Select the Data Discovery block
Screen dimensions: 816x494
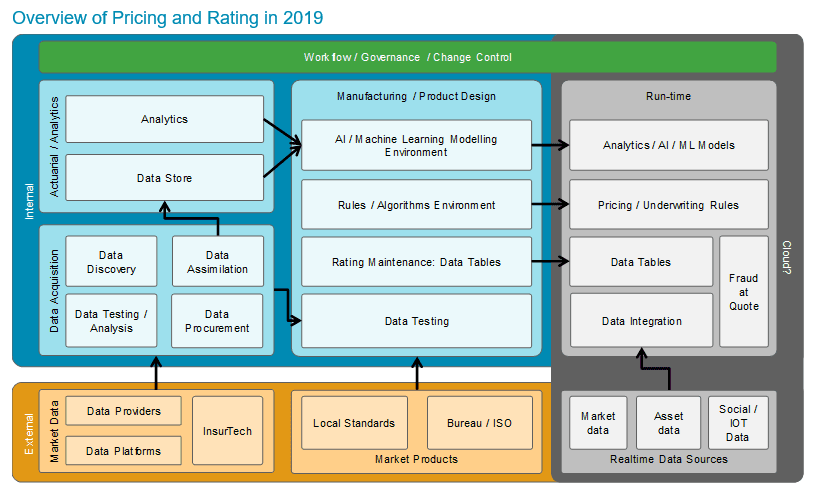(111, 262)
